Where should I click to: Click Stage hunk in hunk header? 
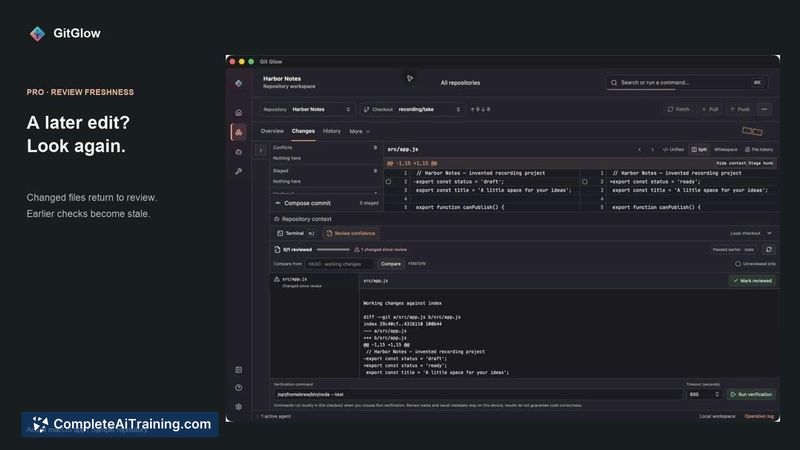tap(761, 163)
